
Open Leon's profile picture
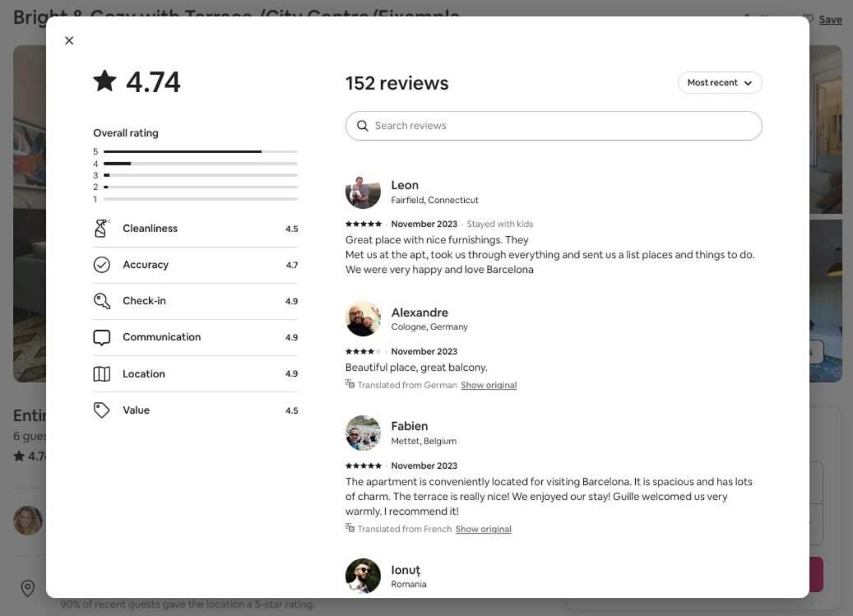click(363, 192)
